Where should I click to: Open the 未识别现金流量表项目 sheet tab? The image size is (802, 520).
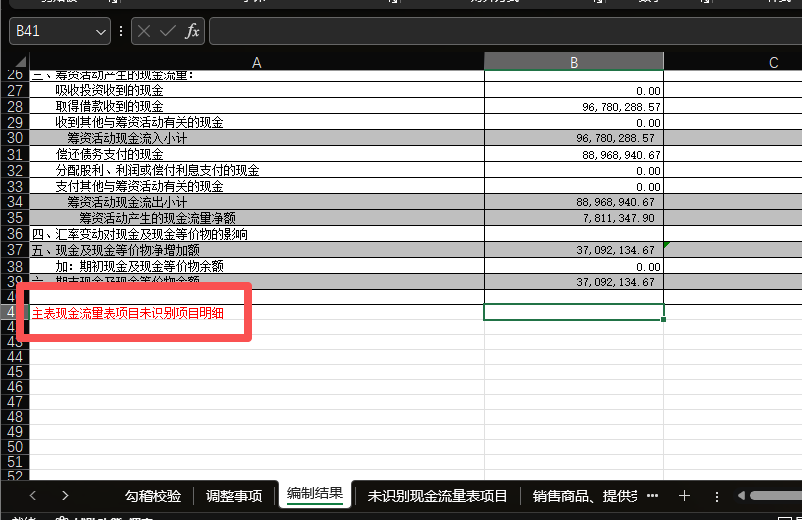[437, 495]
